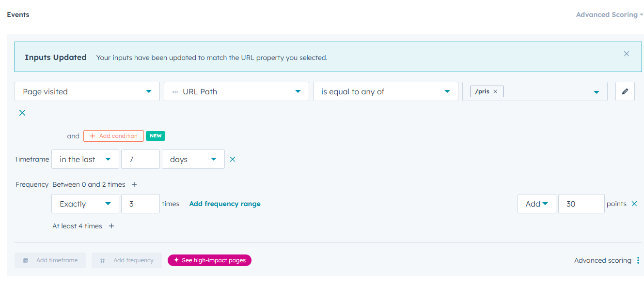Click the 30 points input field
This screenshot has width=644, height=284.
(581, 204)
